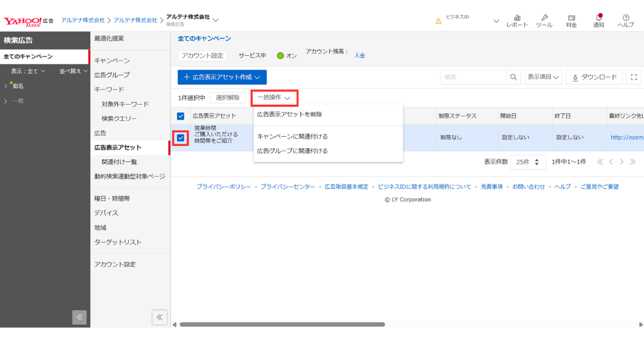Screen dimensions: 644x338
Task: Open the 並べ替え sort dropdown
Action: [73, 71]
